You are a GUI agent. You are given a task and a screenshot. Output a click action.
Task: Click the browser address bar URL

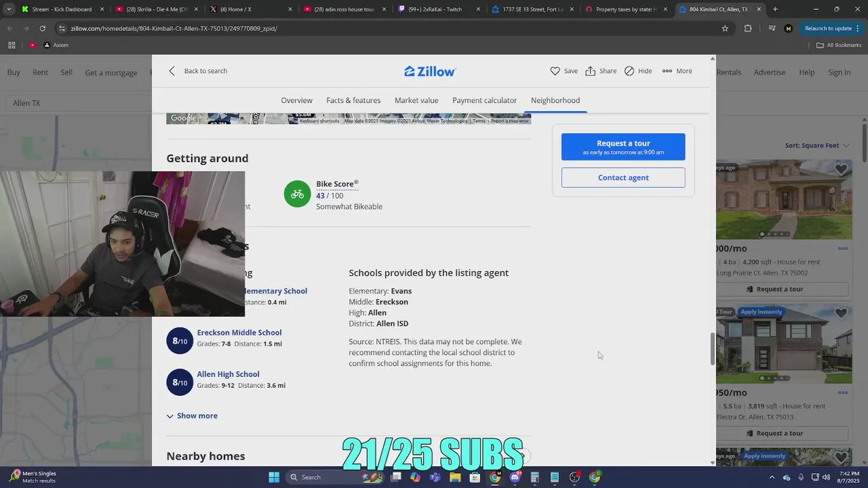point(174,28)
